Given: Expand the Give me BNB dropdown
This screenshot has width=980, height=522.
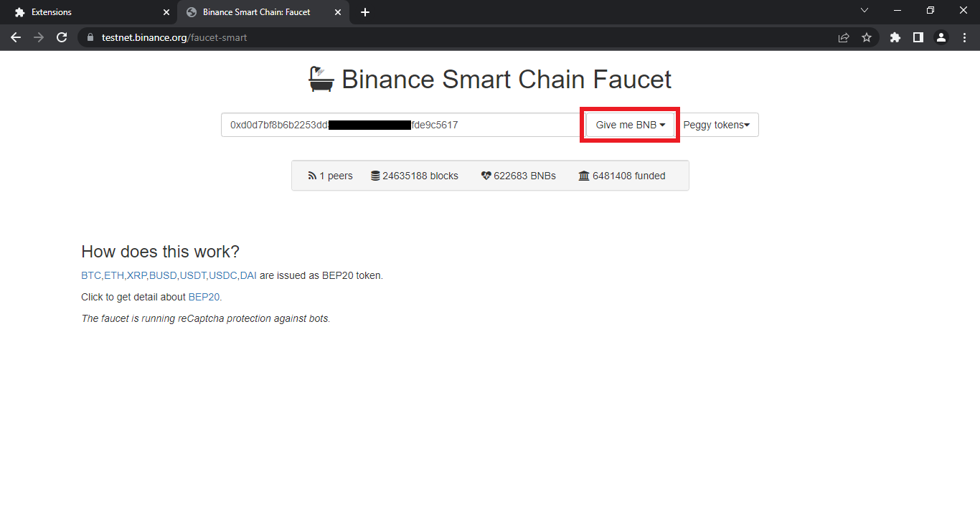Looking at the screenshot, I should click(630, 125).
